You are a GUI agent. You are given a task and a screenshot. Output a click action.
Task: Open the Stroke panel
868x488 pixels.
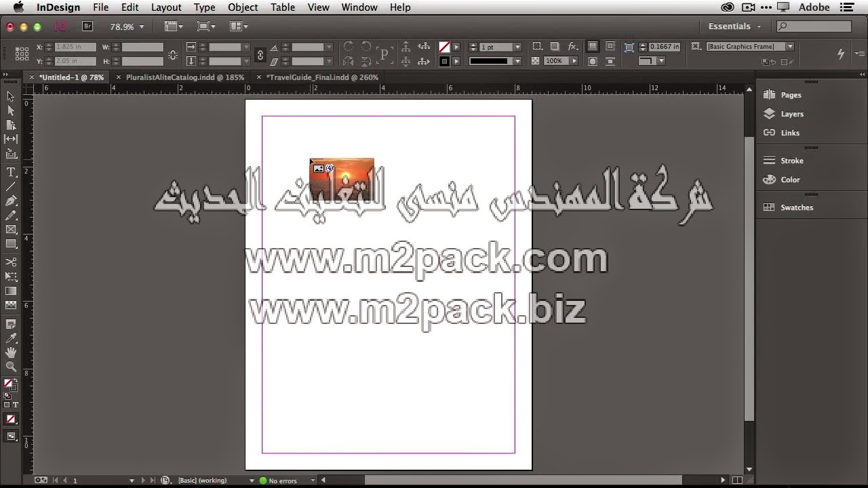tap(792, 161)
